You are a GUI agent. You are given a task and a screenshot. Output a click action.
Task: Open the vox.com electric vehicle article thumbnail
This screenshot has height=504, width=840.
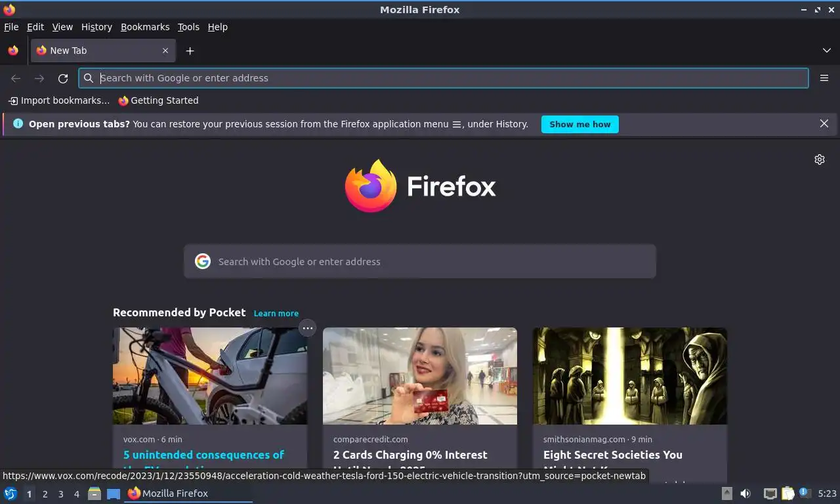(210, 376)
